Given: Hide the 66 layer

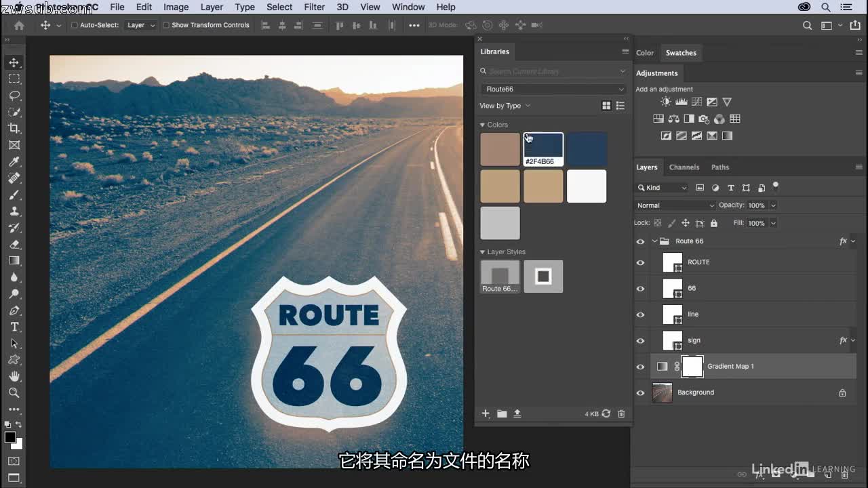Looking at the screenshot, I should tap(640, 289).
